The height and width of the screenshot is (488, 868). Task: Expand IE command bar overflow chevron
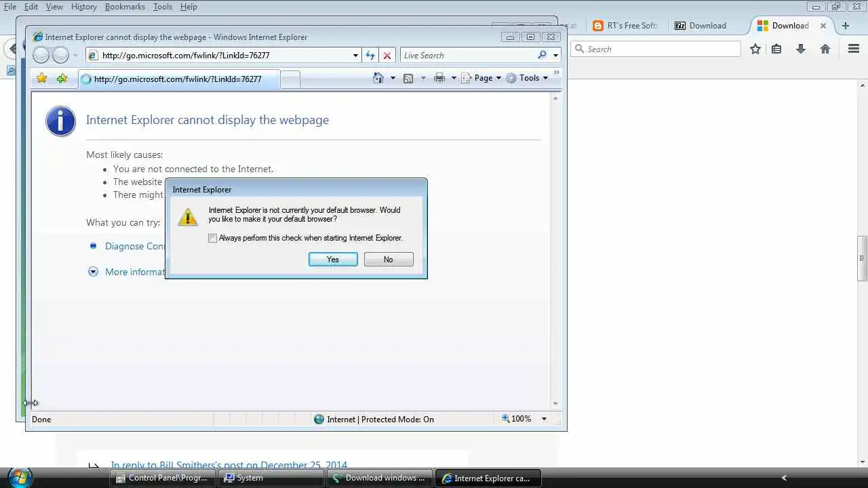click(557, 73)
